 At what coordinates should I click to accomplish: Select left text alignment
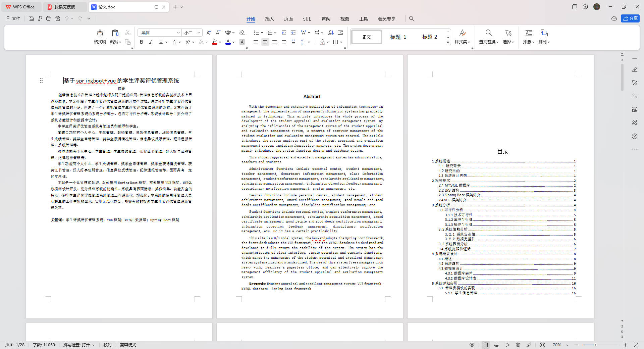(256, 42)
